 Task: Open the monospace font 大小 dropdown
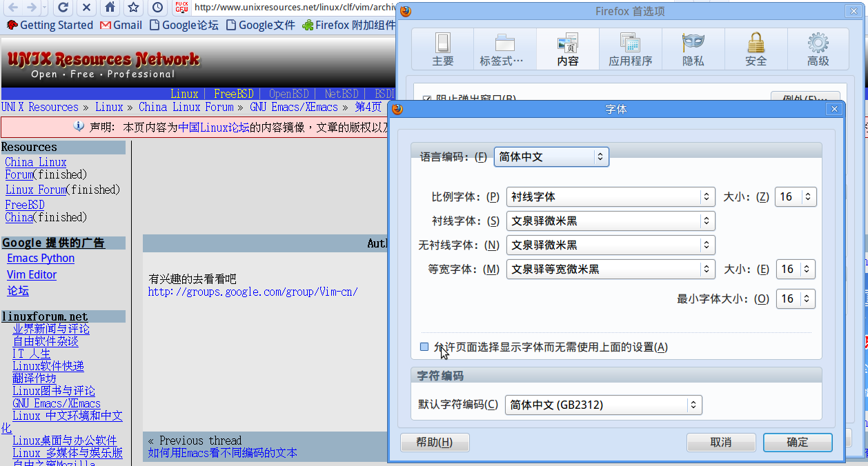click(x=796, y=269)
